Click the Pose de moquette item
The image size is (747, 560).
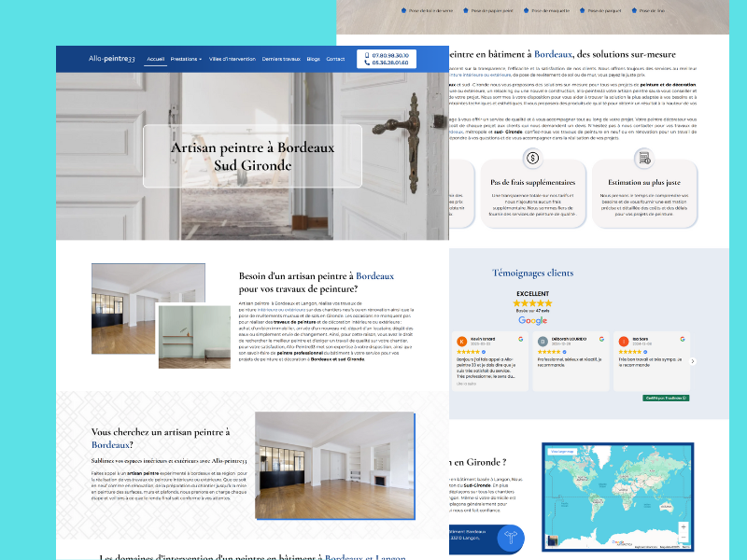(546, 10)
